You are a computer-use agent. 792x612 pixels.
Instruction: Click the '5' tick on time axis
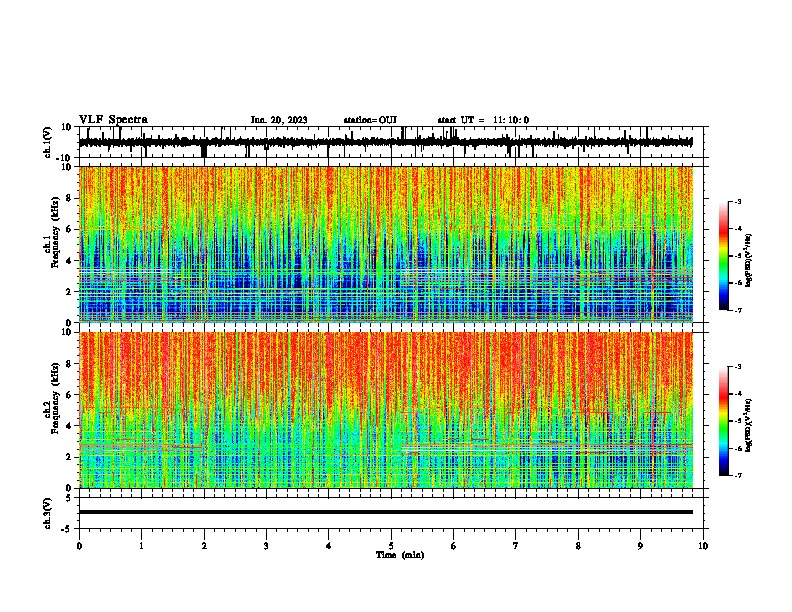[x=391, y=546]
